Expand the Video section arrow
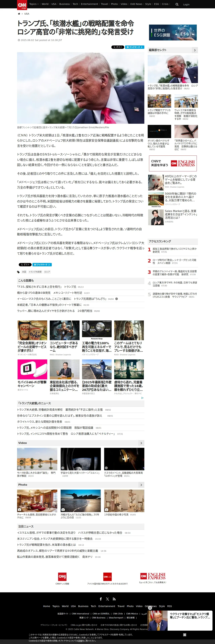Image resolution: width=215 pixels, height=644 pixels. tap(141, 443)
